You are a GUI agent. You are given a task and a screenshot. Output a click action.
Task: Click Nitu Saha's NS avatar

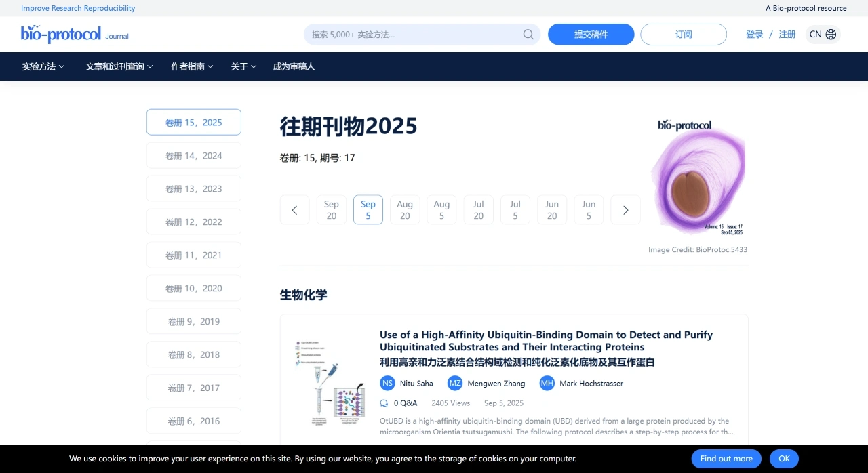[x=387, y=383]
